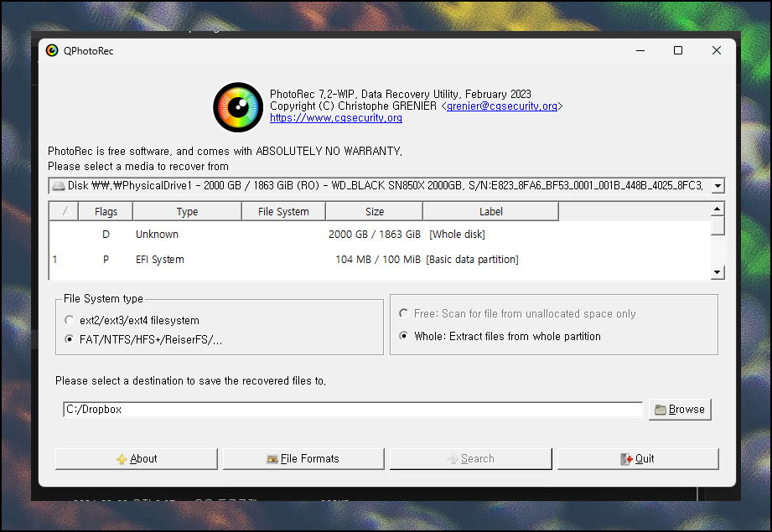Select Whole: extract files from whole partition
This screenshot has height=532, width=772.
click(404, 336)
